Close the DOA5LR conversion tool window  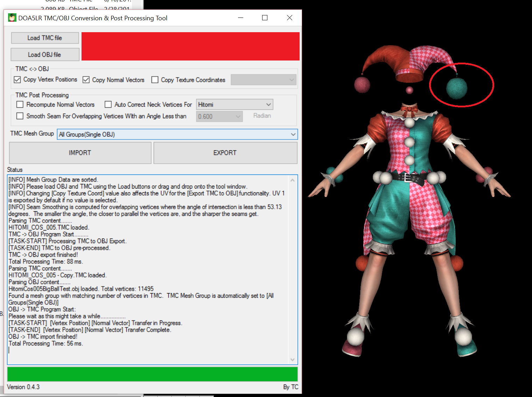[289, 18]
